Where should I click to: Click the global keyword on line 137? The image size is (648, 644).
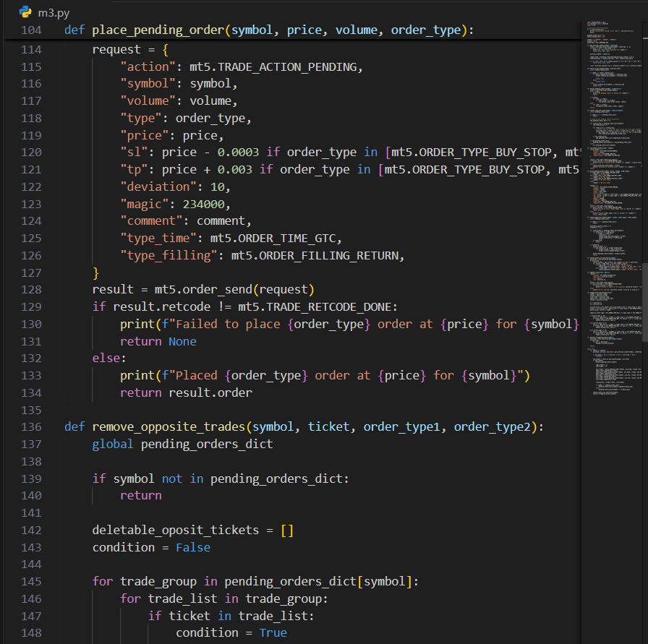click(113, 444)
